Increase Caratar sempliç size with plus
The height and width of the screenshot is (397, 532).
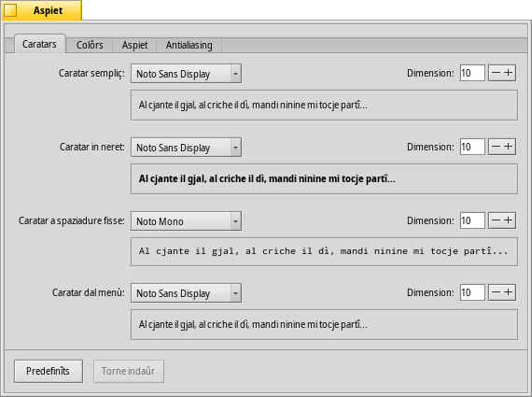coord(509,73)
